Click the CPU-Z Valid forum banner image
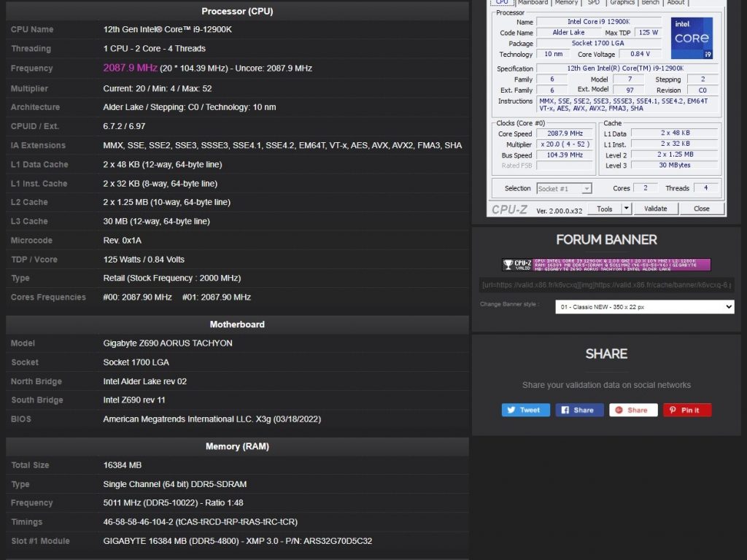This screenshot has height=560, width=747. click(606, 264)
